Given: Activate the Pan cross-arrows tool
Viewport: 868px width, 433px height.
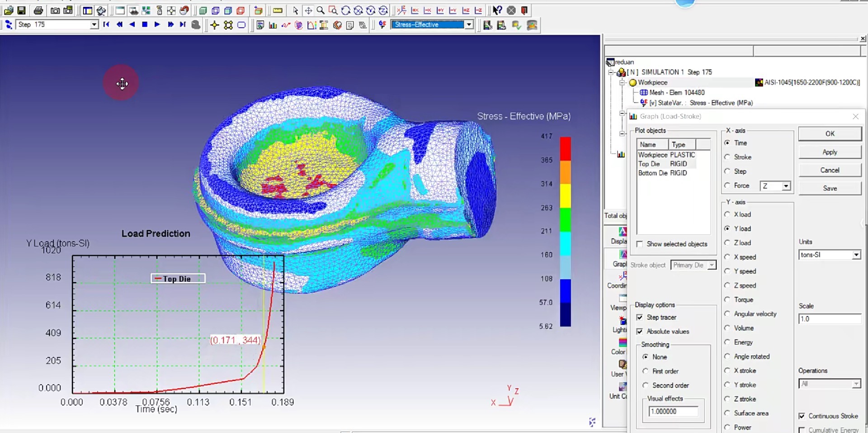Looking at the screenshot, I should tap(308, 10).
